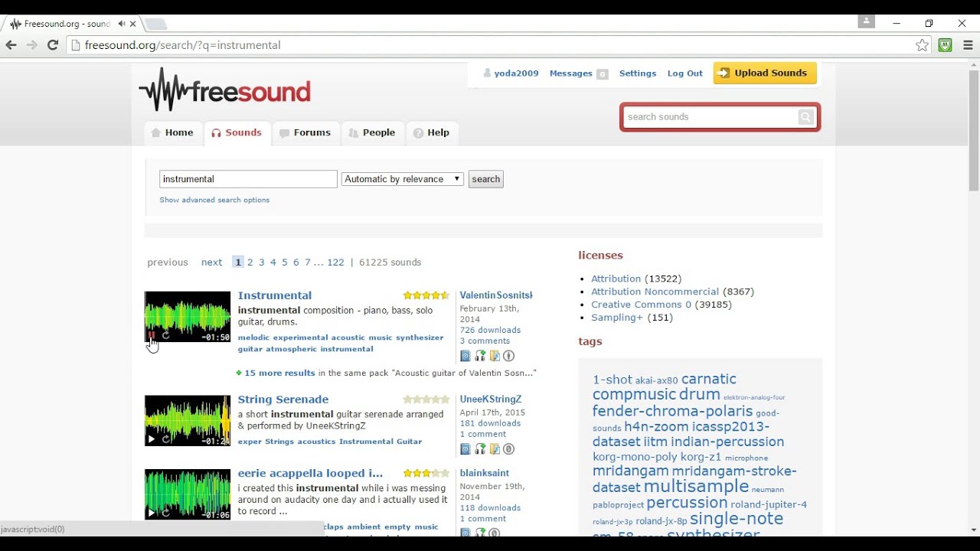980x551 pixels.
Task: Enable loop on the String Serenade player
Action: (x=165, y=440)
